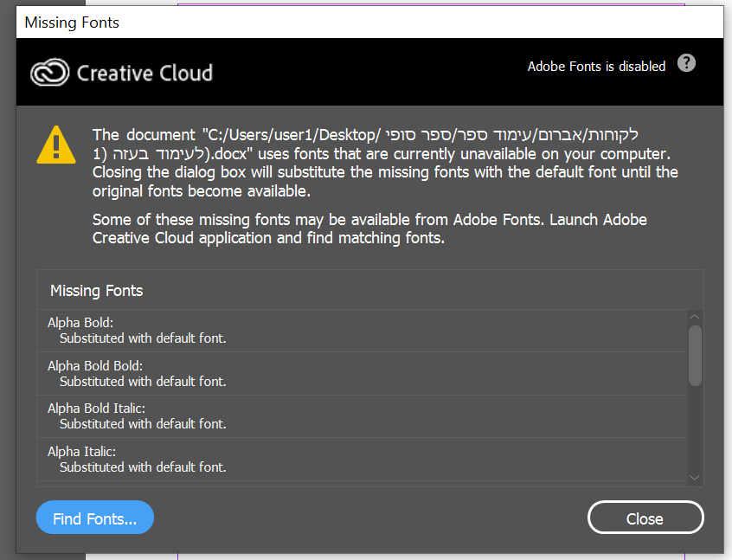Click the missing fonts list scrollbar thumb
Viewport: 732px width, 560px height.
pyautogui.click(x=694, y=355)
